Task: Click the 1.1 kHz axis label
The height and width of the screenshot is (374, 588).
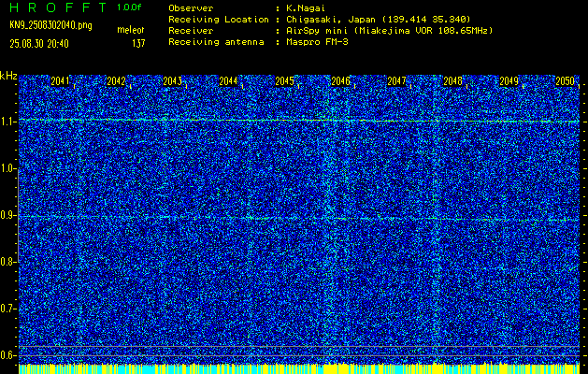Action: [x=7, y=122]
